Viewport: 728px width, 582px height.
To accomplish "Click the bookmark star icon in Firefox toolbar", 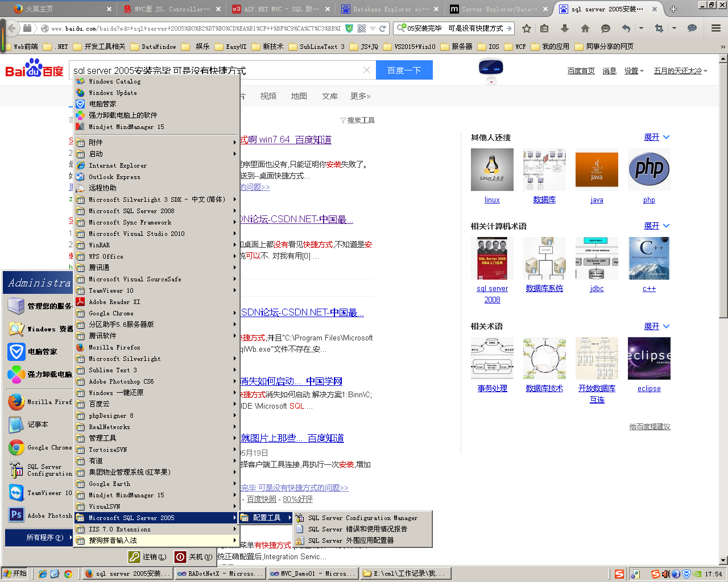I will [x=527, y=28].
